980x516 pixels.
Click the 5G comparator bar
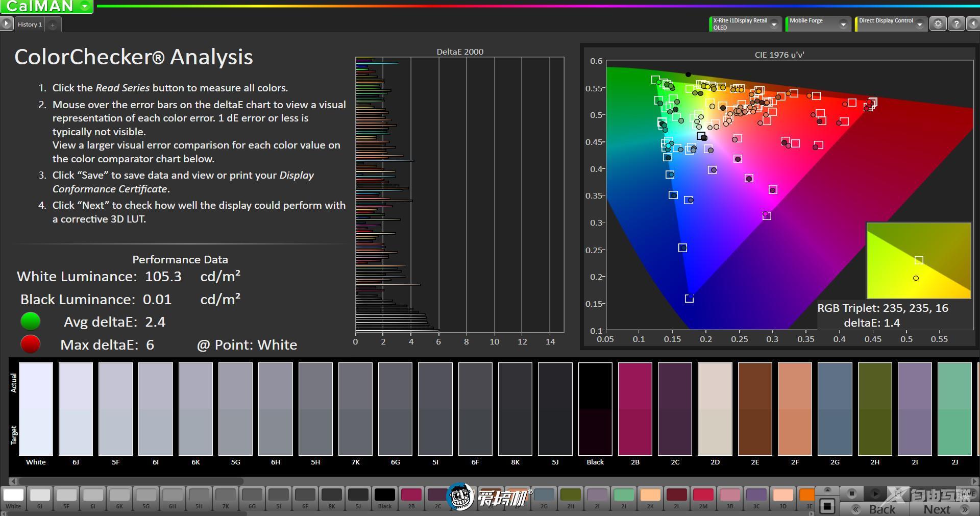pyautogui.click(x=235, y=409)
